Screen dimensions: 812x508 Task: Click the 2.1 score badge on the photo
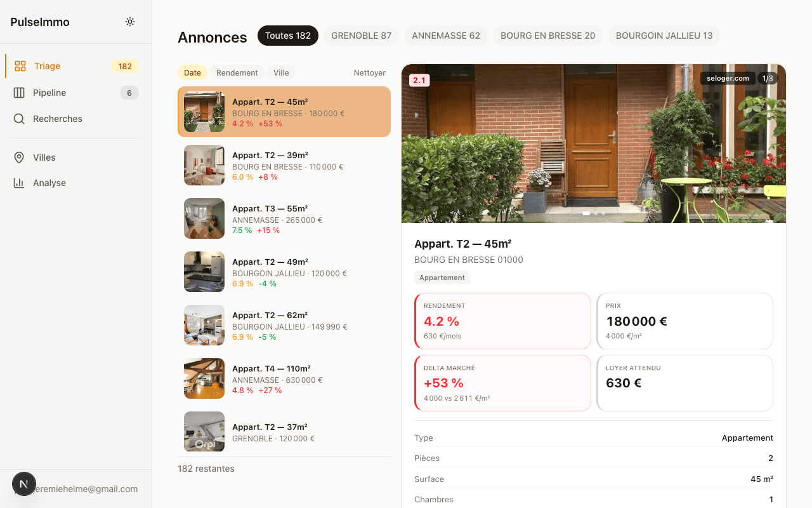419,80
